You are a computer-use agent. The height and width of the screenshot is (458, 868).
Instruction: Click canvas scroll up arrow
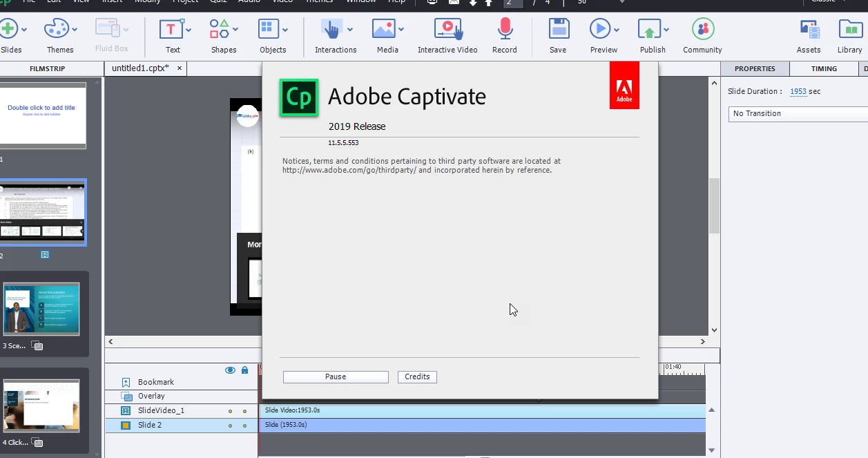(x=714, y=83)
